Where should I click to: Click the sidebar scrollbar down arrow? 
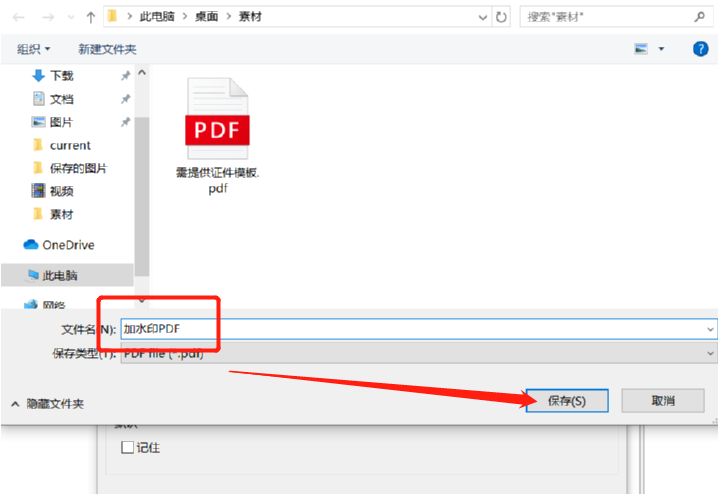(x=142, y=300)
